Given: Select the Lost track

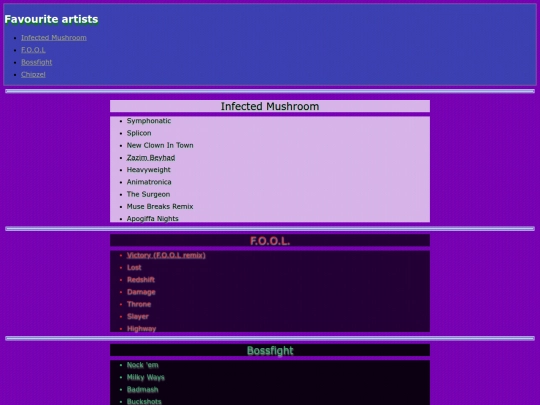Looking at the screenshot, I should pyautogui.click(x=134, y=268).
